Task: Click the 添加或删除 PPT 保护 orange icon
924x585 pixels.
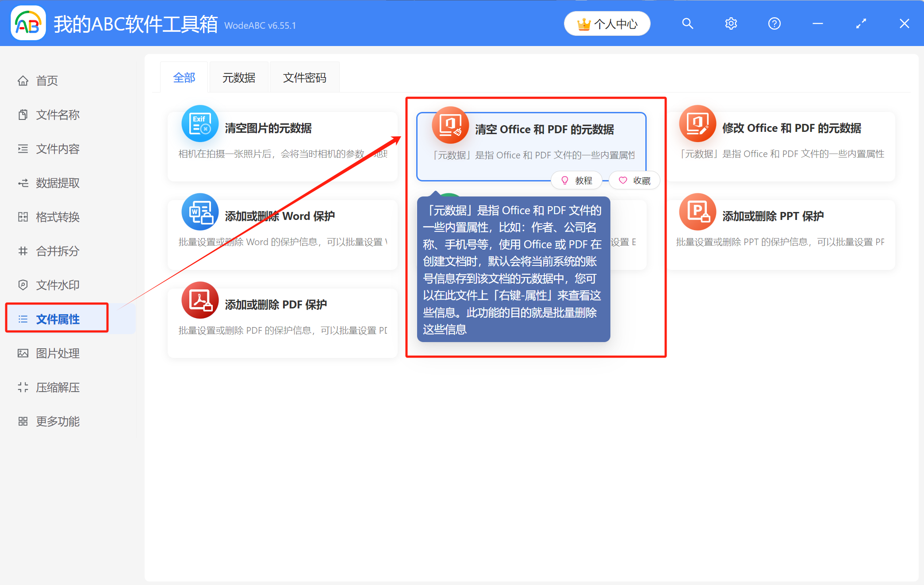Action: pyautogui.click(x=698, y=212)
